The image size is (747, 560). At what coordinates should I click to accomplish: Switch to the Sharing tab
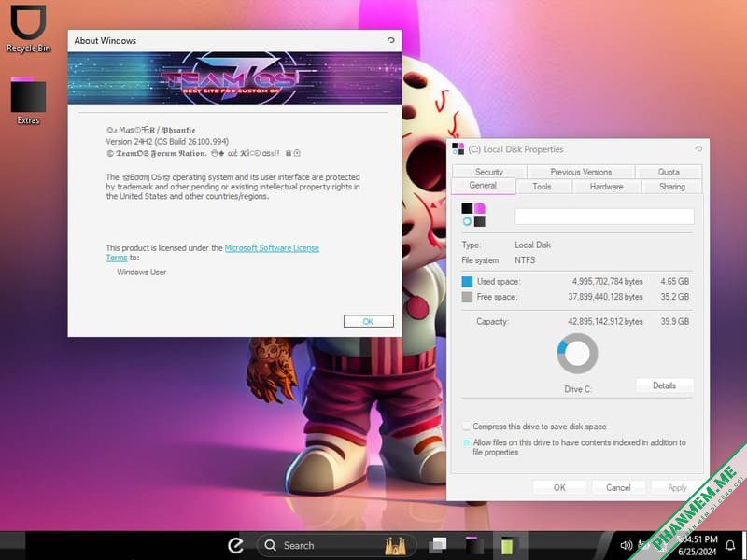[x=672, y=187]
